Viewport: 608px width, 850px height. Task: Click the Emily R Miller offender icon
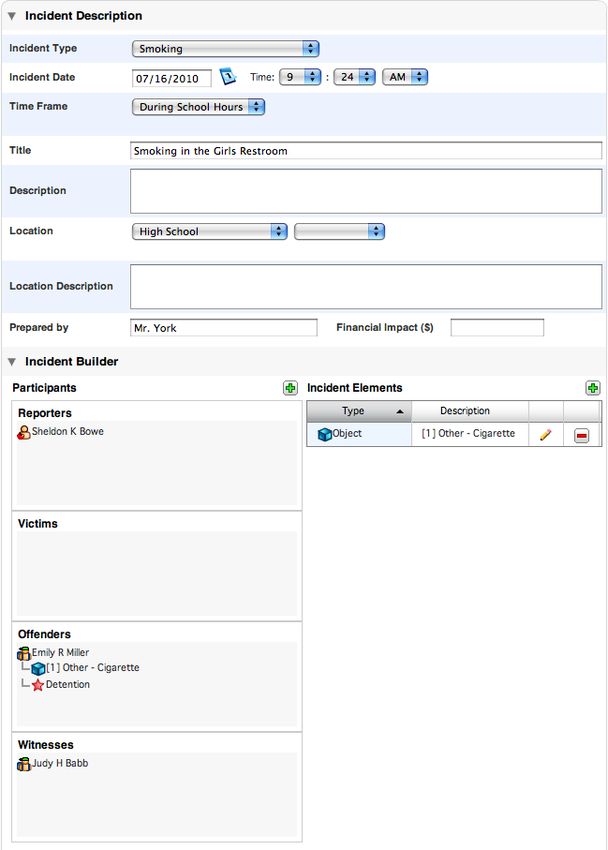23,654
